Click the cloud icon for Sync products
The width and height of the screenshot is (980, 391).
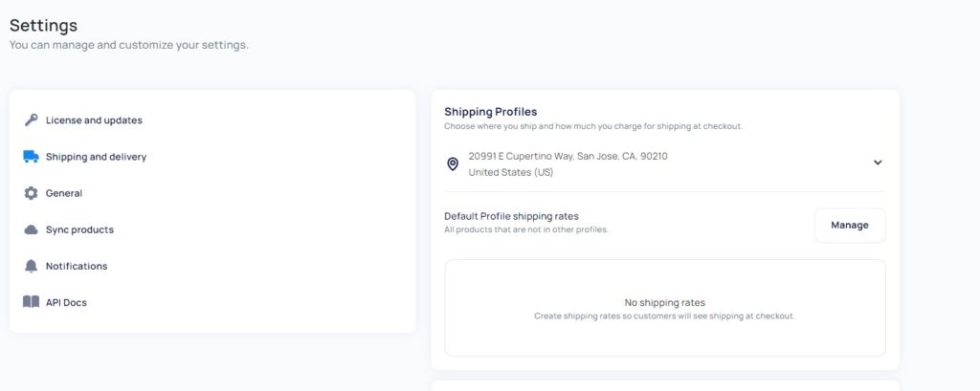(31, 229)
